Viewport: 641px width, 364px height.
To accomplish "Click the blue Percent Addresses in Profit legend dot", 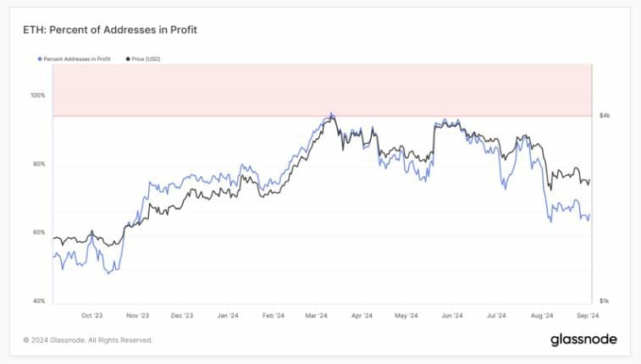I will (x=39, y=58).
